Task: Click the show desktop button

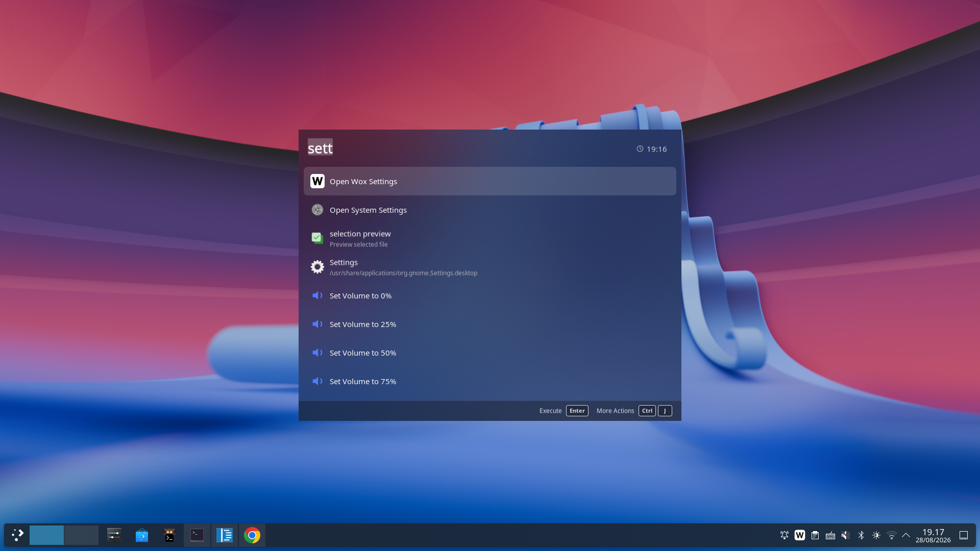Action: (964, 535)
